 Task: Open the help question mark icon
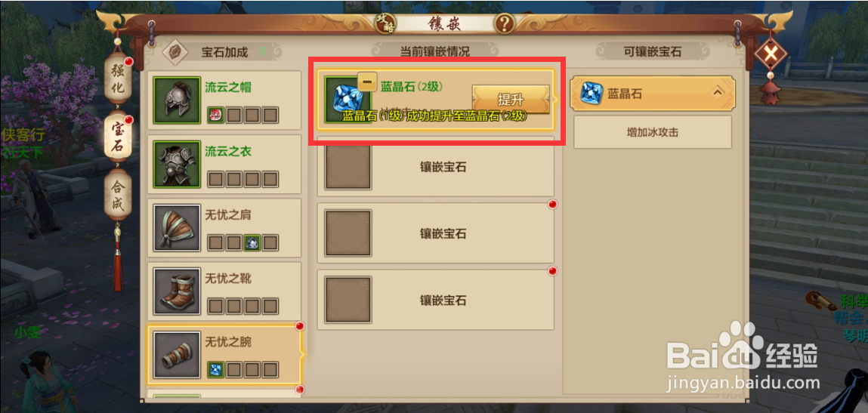(505, 24)
